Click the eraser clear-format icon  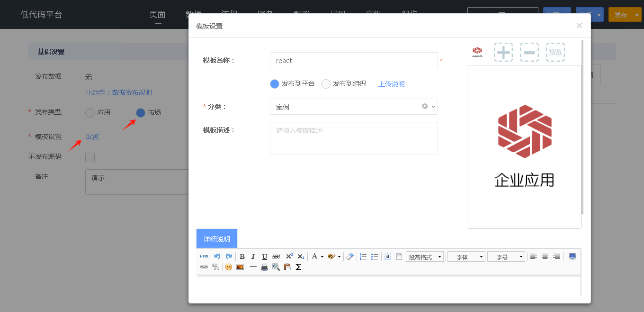tap(350, 257)
